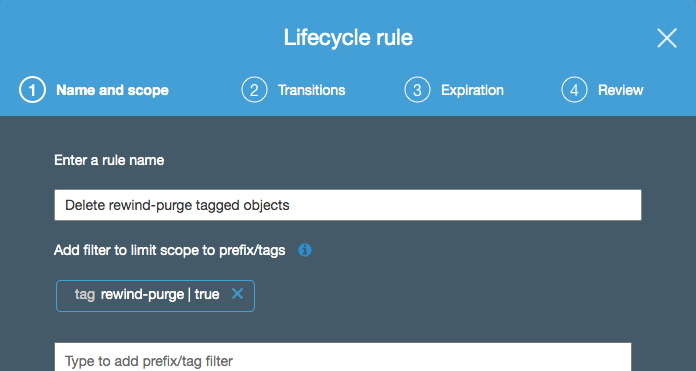Screen dimensions: 696x371
Task: Select the rewind-purge key text in chip
Action: (142, 295)
